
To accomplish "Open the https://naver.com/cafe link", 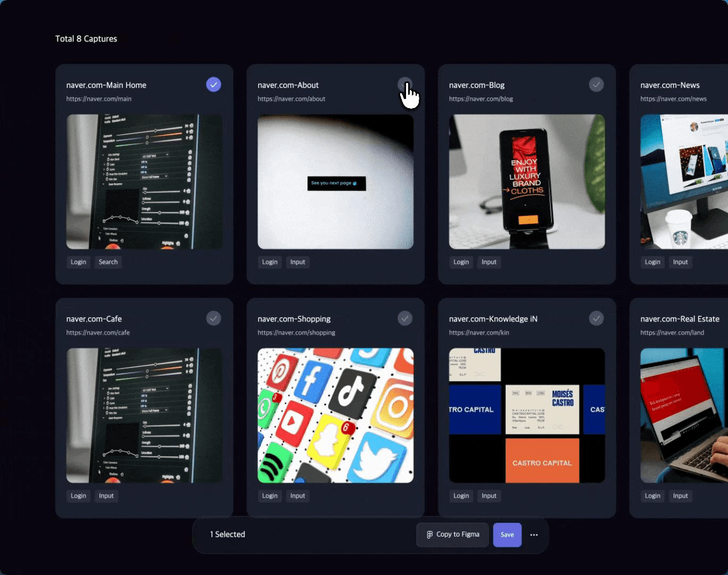I will [98, 333].
